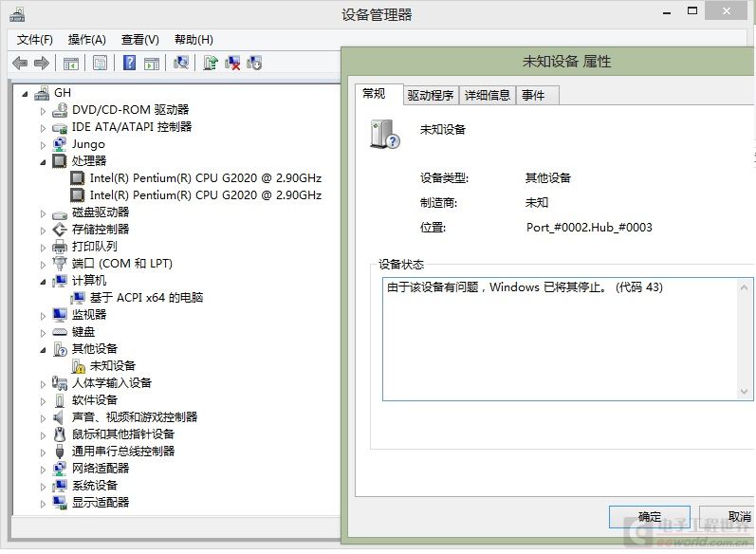Click the 通用串行总线控制器 USB icon
Screen dimensions: 756x554
pyautogui.click(x=60, y=452)
